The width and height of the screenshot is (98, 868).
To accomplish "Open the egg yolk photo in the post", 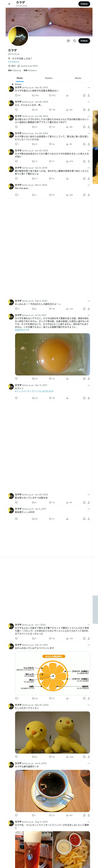I will coord(52,354).
